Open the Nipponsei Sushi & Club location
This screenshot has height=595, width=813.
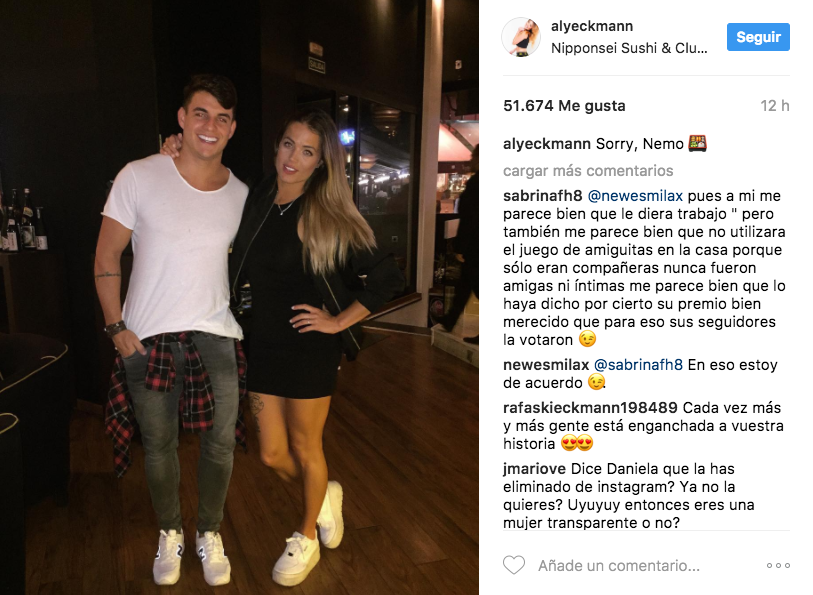tap(629, 48)
